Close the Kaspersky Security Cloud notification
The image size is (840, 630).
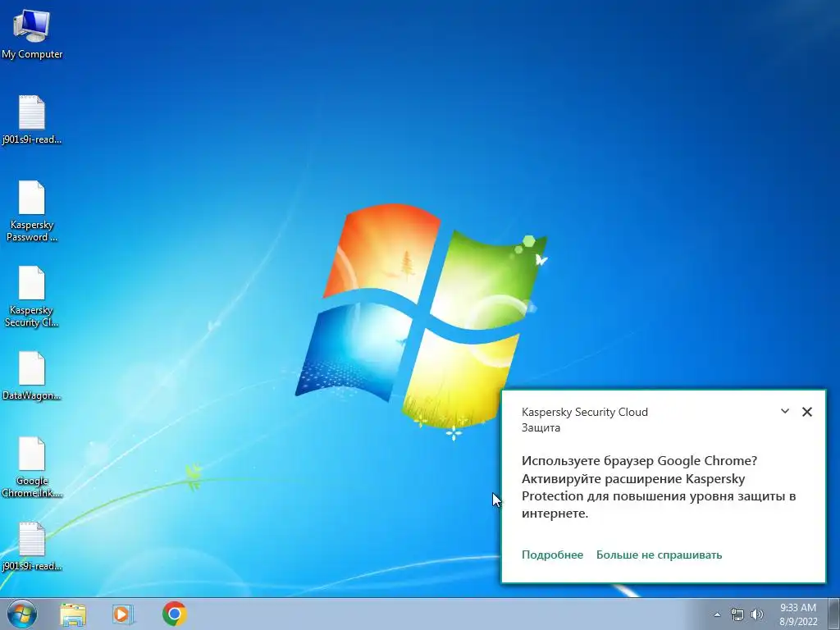(807, 412)
